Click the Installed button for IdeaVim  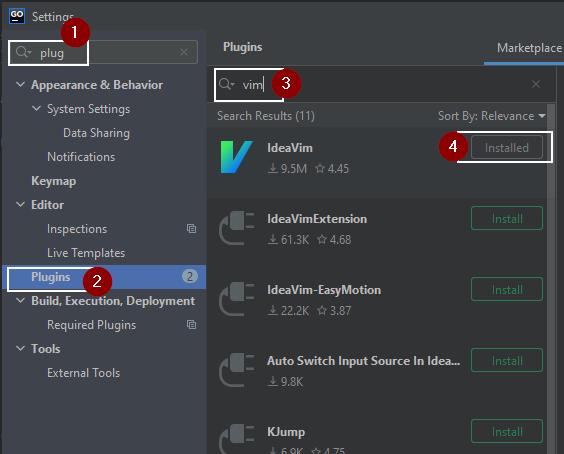[x=507, y=147]
